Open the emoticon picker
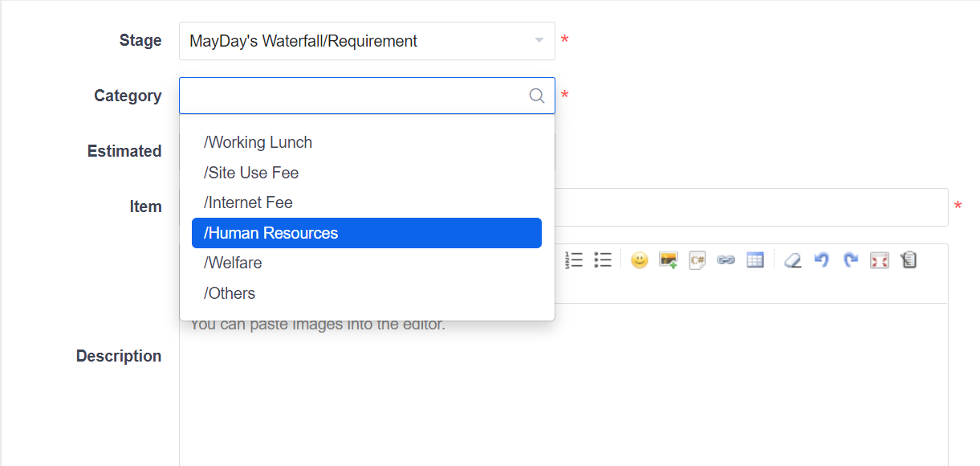 tap(639, 260)
